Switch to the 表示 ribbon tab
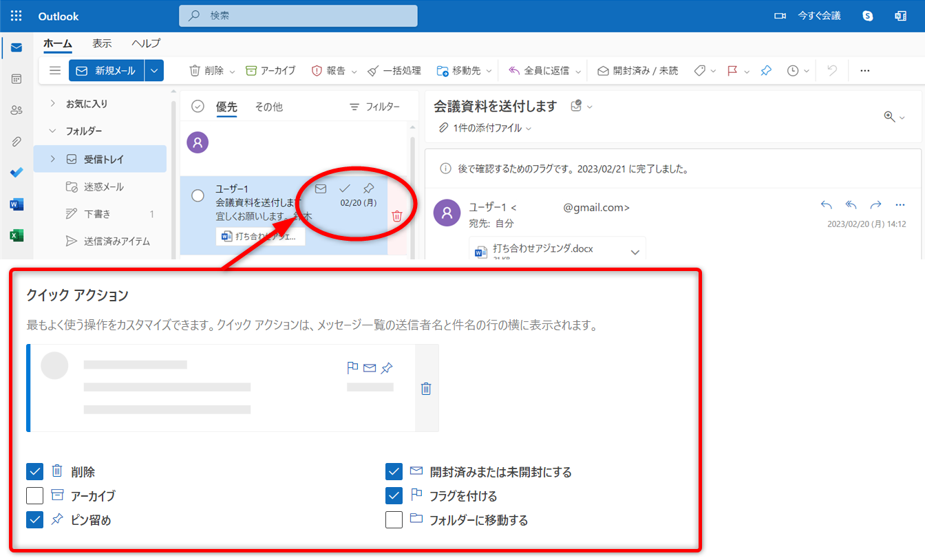Viewport: 925px width, 560px height. point(102,43)
